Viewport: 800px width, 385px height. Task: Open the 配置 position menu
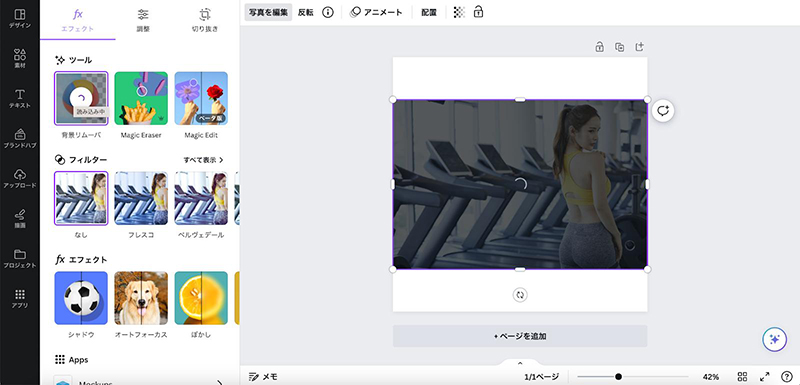(429, 12)
